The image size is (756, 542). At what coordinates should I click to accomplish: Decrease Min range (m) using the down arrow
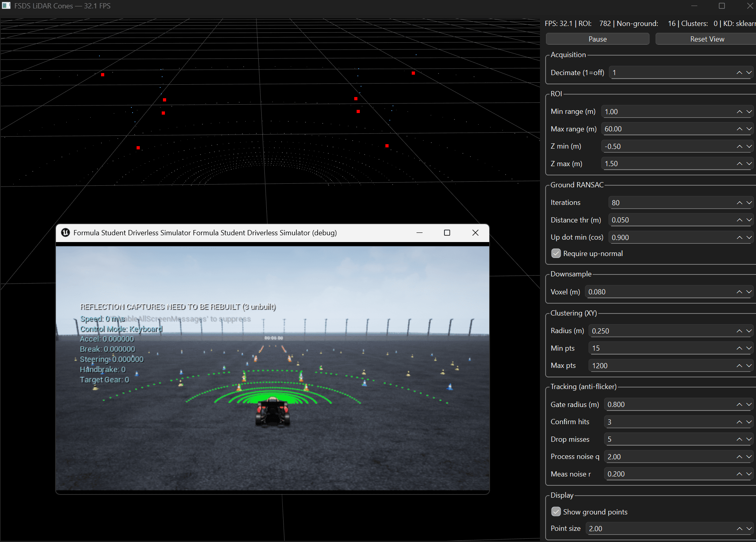tap(749, 112)
